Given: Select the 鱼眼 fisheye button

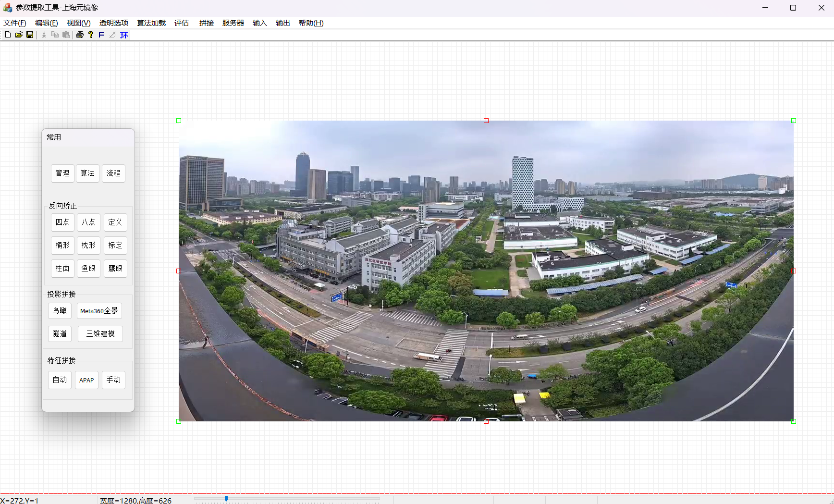Looking at the screenshot, I should pyautogui.click(x=88, y=269).
